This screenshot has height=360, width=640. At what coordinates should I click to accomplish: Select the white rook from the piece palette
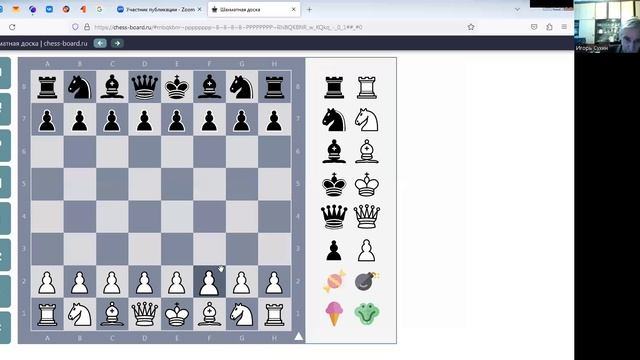coord(367,88)
